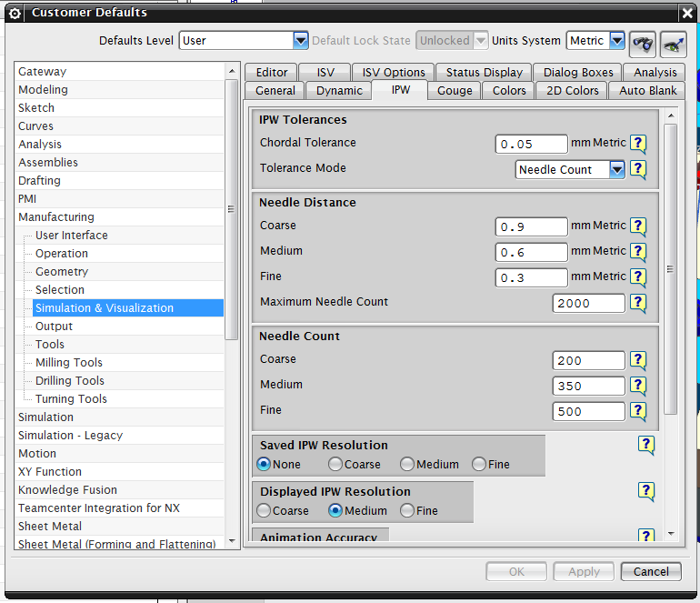
Task: Open the Units System dropdown
Action: pos(617,41)
